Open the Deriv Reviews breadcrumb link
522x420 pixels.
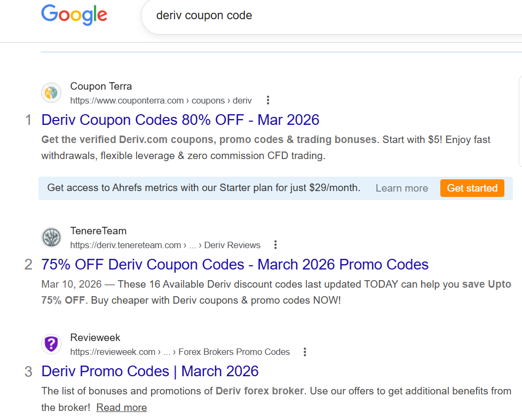pos(233,245)
